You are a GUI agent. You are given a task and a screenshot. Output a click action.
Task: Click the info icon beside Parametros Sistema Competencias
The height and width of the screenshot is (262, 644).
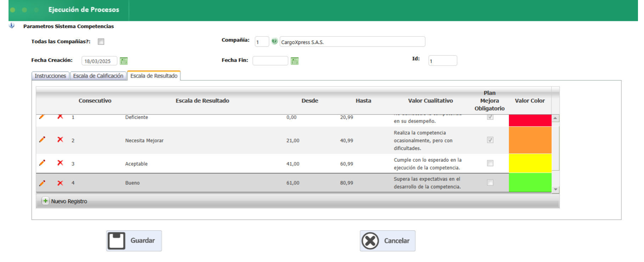tap(12, 26)
